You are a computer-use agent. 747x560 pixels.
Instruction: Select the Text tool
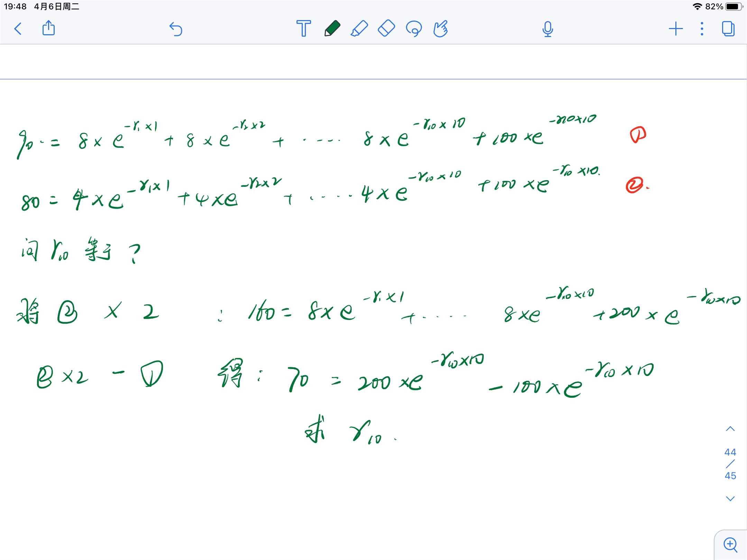coord(304,28)
